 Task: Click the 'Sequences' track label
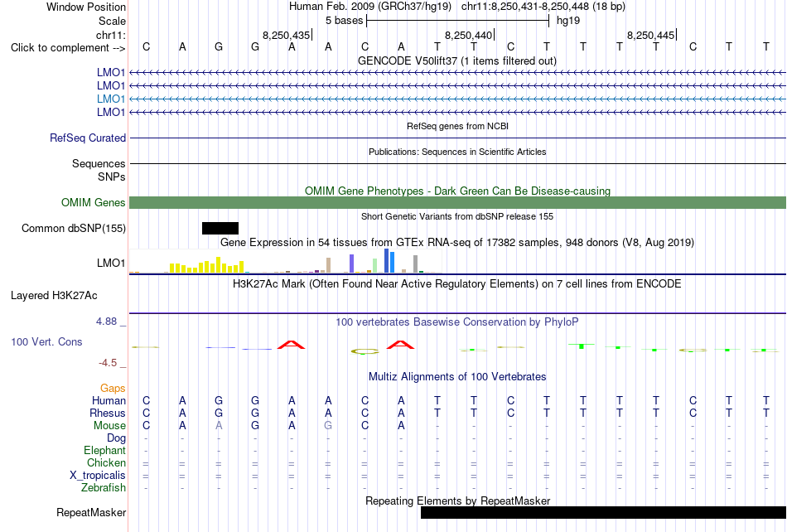99,163
